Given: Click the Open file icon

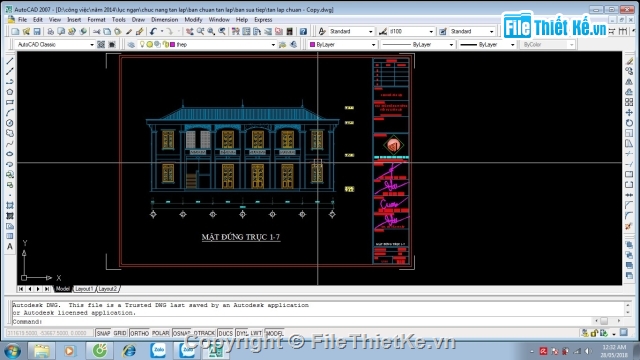Looking at the screenshot, I should point(26,31).
